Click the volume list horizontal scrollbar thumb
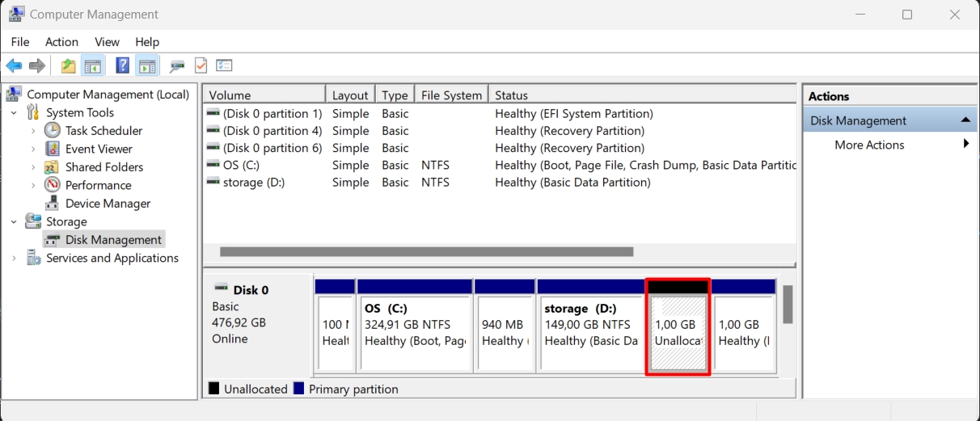This screenshot has height=421, width=980. coord(426,251)
